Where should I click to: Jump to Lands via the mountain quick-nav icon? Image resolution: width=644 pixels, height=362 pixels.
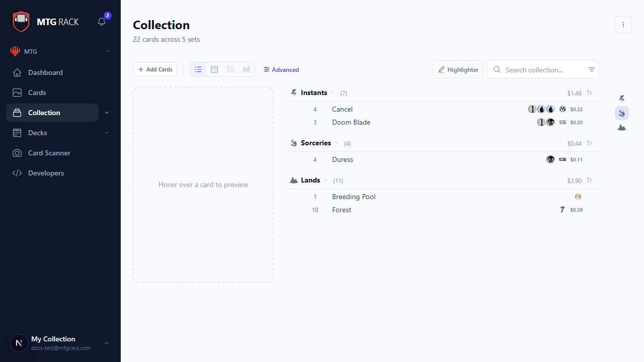pyautogui.click(x=622, y=127)
